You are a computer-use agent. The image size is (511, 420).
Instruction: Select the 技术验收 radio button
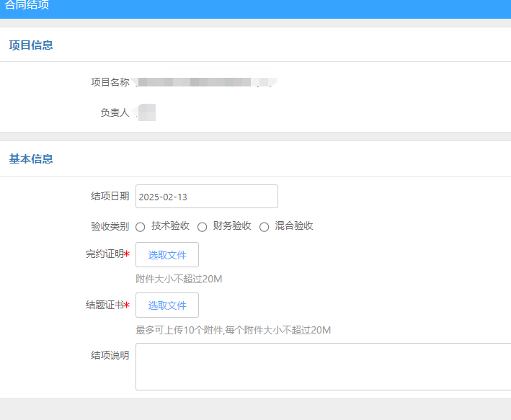point(141,227)
